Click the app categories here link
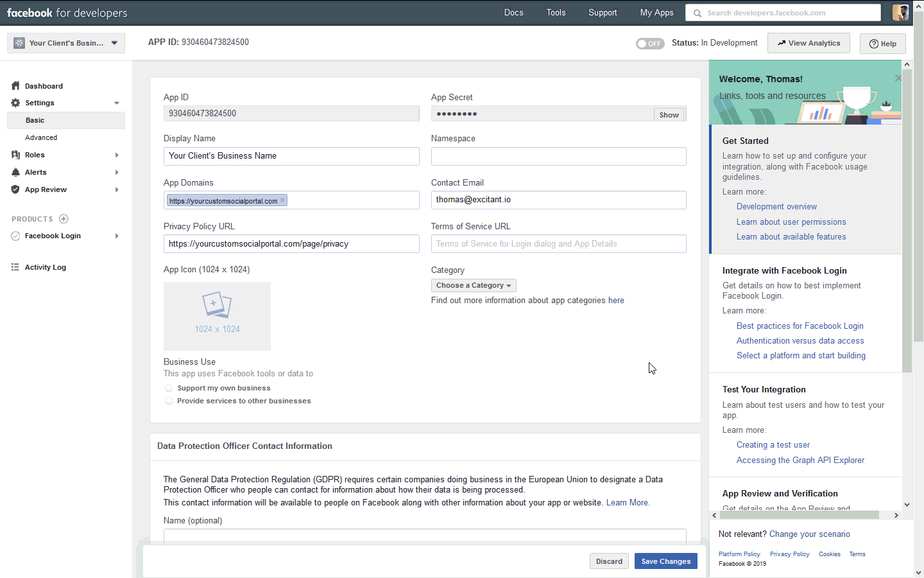Screen dimensions: 924x578 point(616,301)
